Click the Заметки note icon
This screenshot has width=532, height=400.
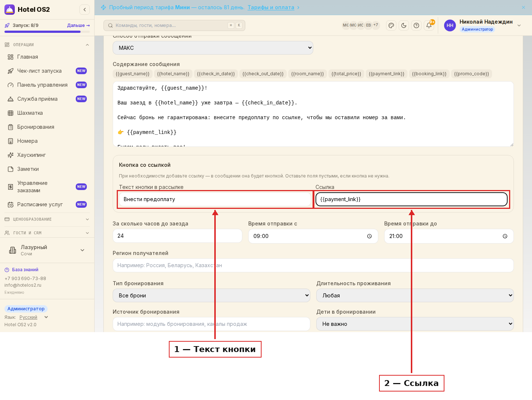point(11,169)
